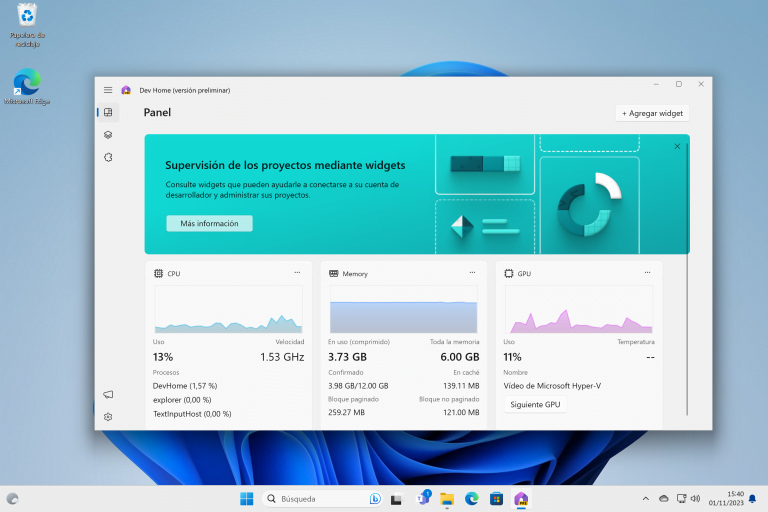Open the Memory widget options menu
Viewport: 768px width, 512px height.
coord(472,272)
